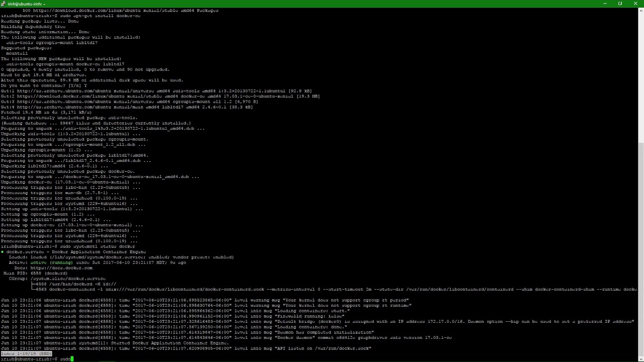Close the irish@ubuntu-irish terminal window
This screenshot has height=362, width=644.
tap(635, 4)
